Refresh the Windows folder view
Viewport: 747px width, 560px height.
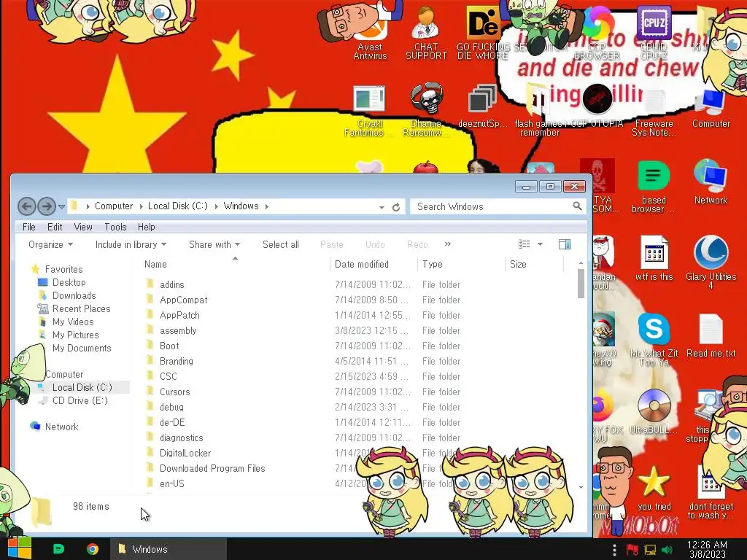pos(396,207)
